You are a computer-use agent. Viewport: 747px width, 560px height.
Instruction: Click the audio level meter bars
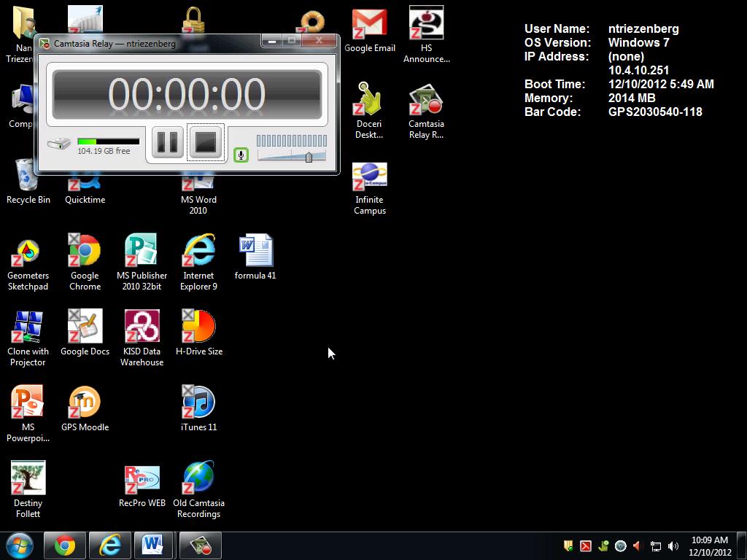[292, 141]
